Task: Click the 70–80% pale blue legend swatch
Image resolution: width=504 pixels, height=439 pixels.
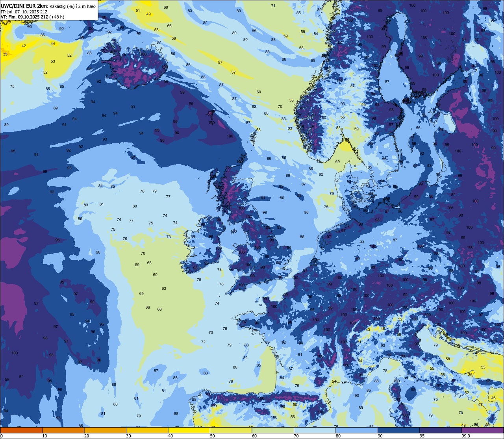Action: click(315, 430)
